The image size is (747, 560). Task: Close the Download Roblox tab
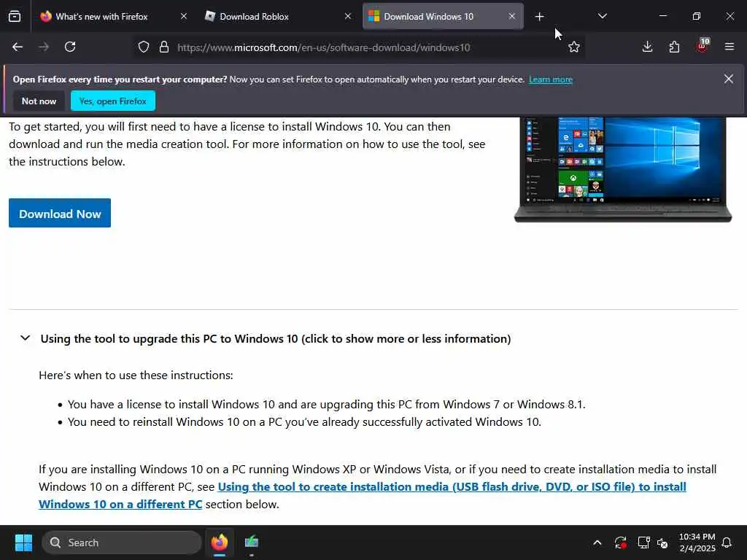(348, 16)
